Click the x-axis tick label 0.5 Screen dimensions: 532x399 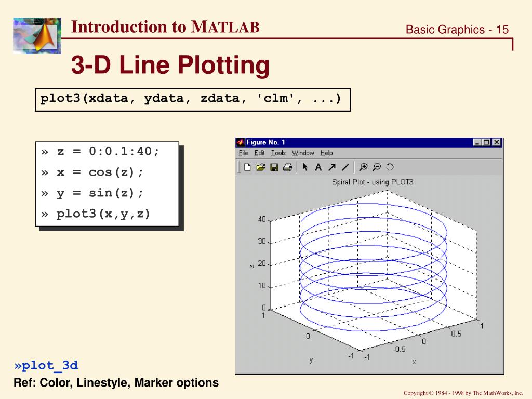coord(456,334)
